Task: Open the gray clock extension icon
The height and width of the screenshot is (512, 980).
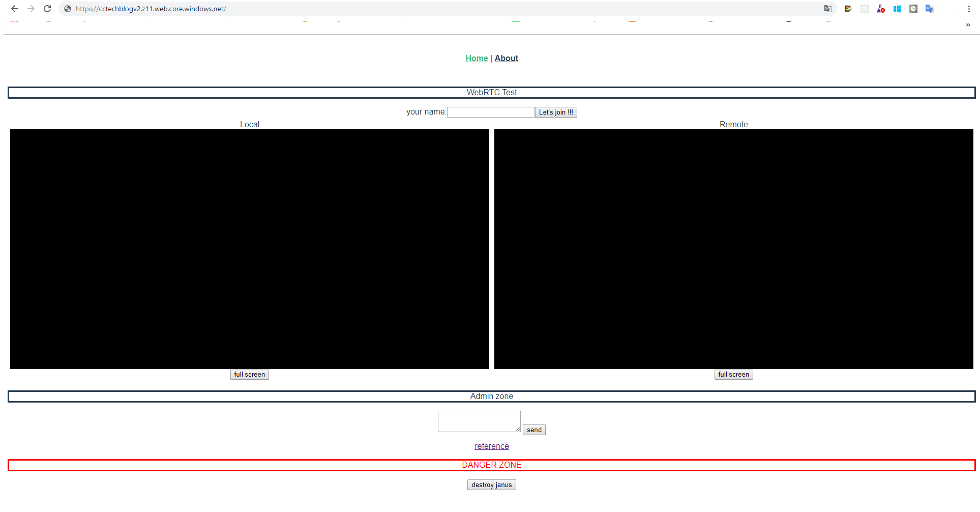Action: tap(913, 9)
